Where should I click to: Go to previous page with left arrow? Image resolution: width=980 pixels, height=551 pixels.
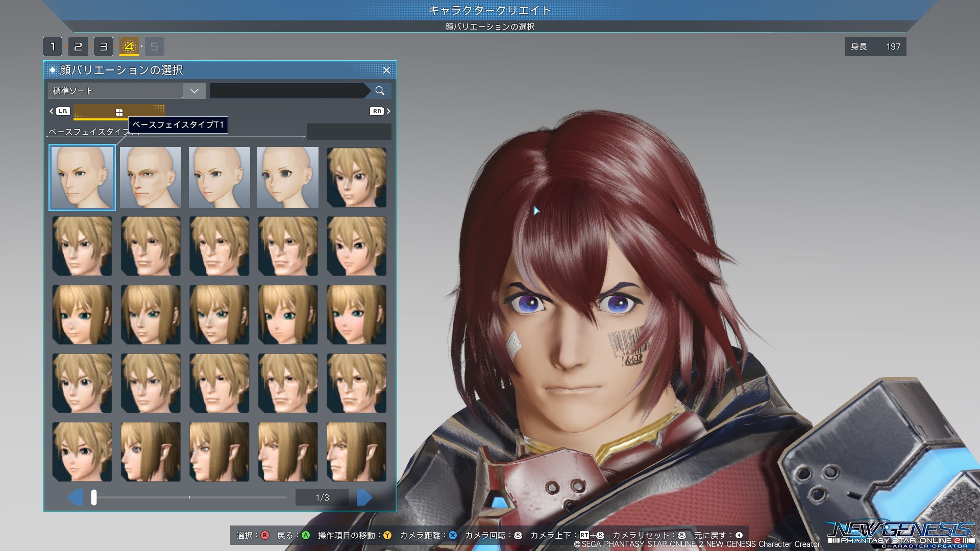pos(76,497)
